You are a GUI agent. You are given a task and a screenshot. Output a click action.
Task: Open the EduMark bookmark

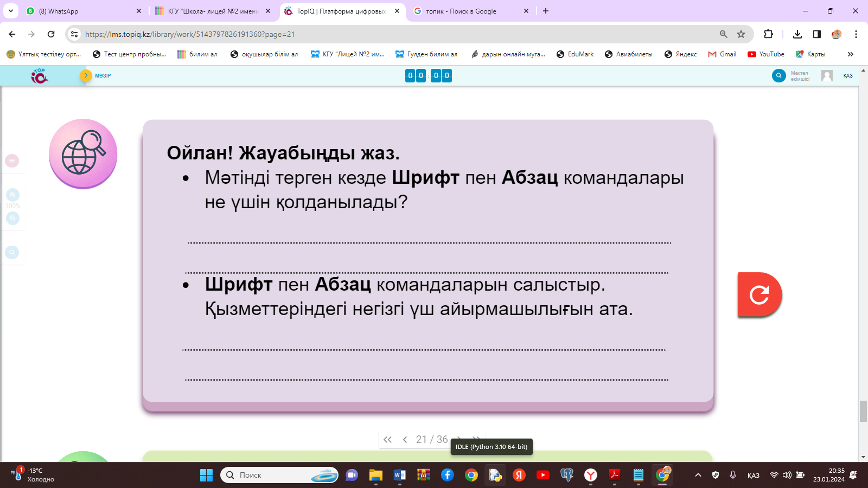coord(575,54)
